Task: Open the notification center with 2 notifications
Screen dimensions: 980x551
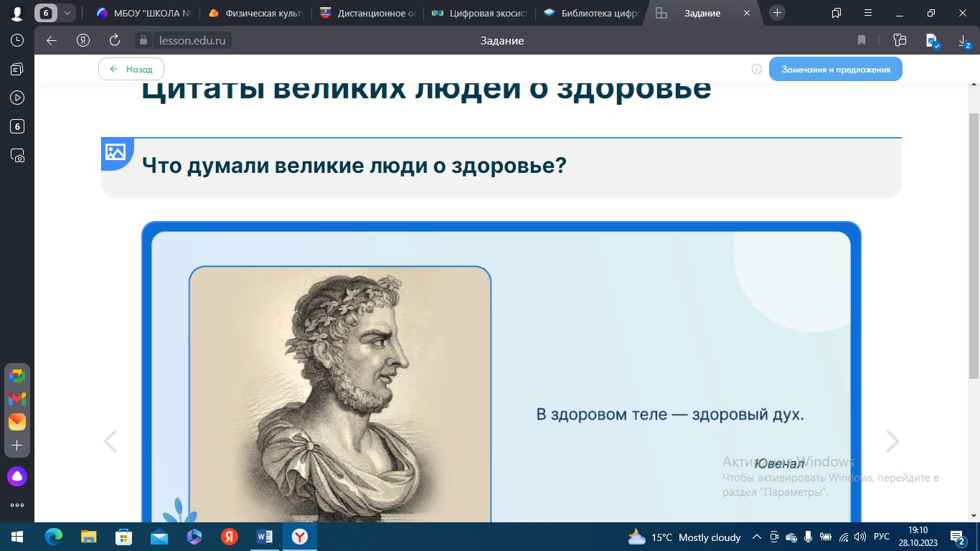Action: (x=958, y=537)
